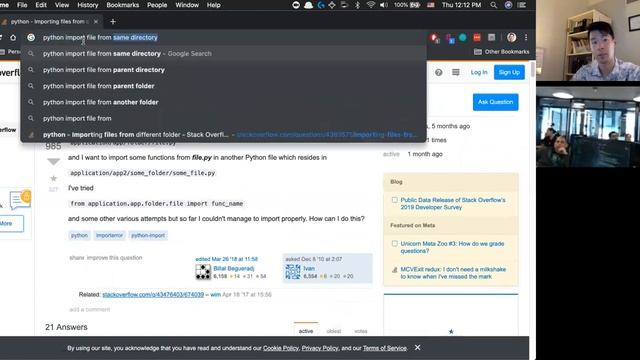Image resolution: width=640 pixels, height=360 pixels.
Task: Click the address bar search text
Action: coord(100,38)
